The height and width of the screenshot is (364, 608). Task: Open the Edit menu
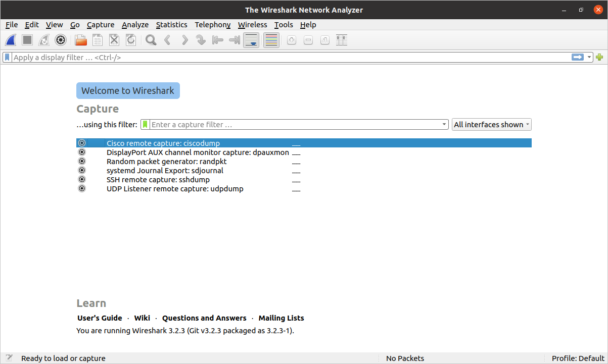[32, 25]
